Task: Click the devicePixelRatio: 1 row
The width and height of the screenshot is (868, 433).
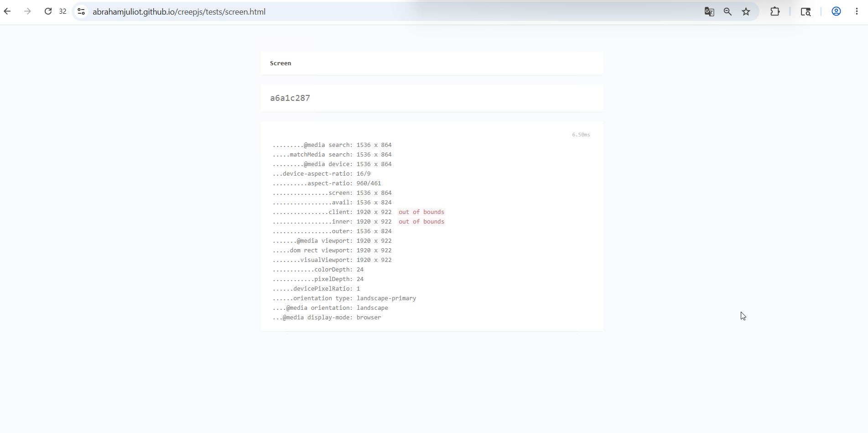Action: [316, 289]
